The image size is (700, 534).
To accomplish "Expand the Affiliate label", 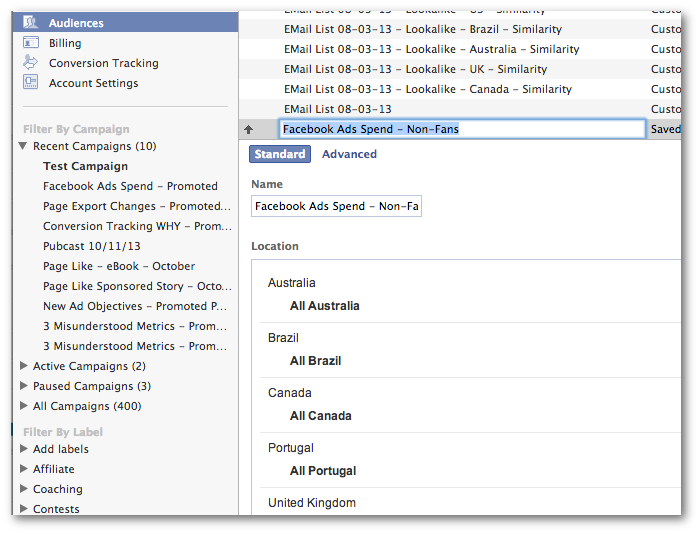I will [x=24, y=468].
